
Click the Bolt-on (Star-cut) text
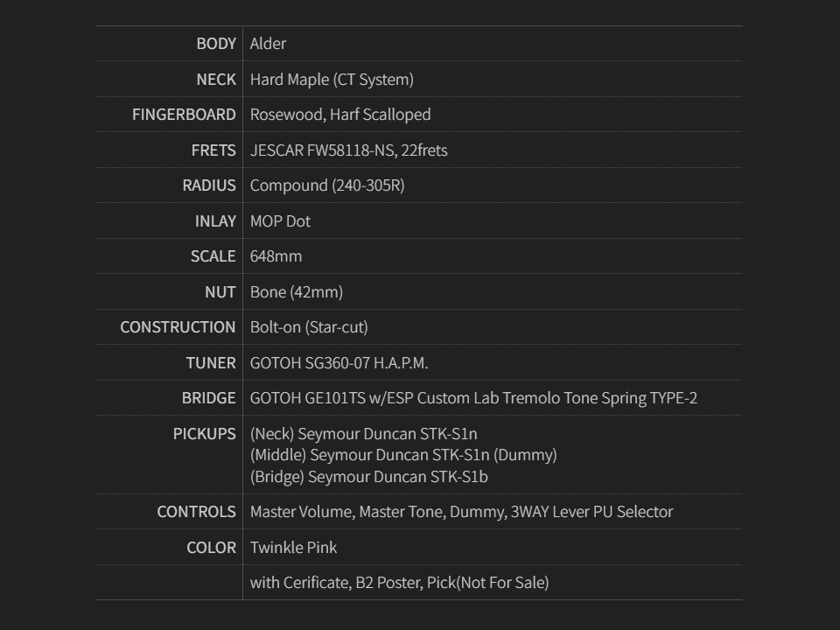(309, 327)
